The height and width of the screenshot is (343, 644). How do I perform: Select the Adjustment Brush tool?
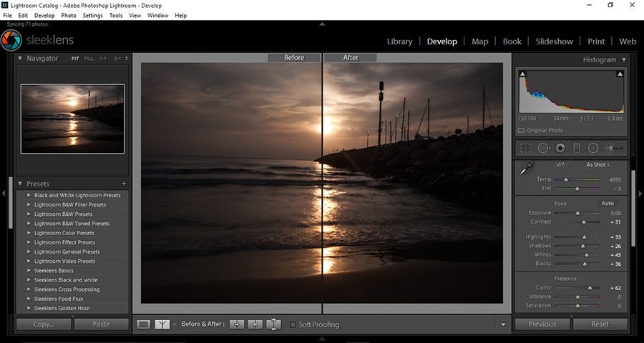tap(614, 148)
